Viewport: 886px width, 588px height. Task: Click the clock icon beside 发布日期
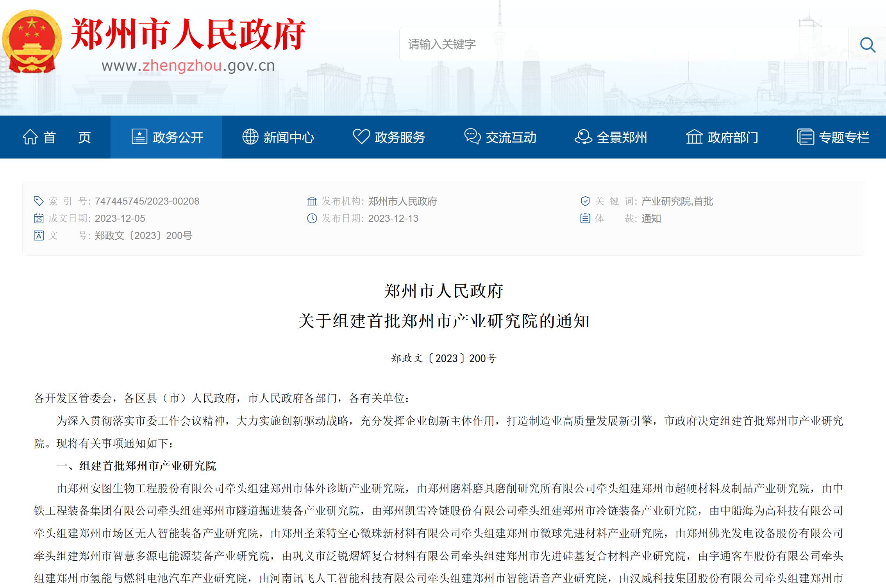pos(312,218)
